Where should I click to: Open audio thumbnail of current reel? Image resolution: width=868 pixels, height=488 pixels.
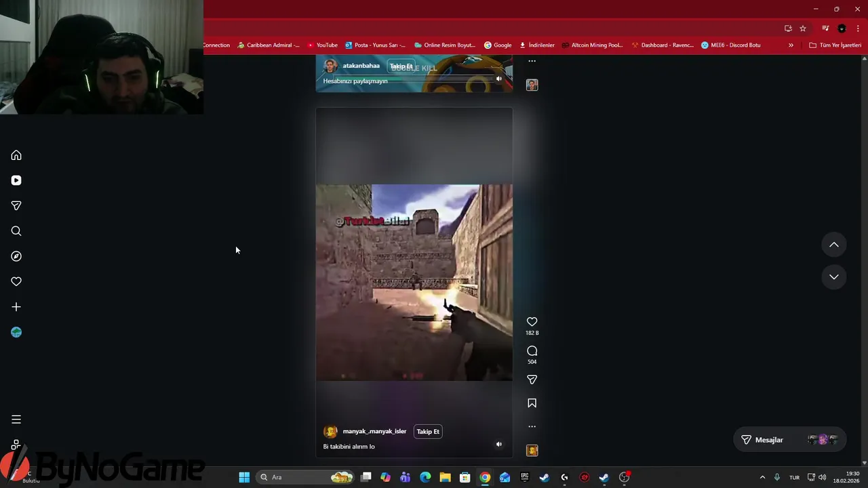click(532, 450)
